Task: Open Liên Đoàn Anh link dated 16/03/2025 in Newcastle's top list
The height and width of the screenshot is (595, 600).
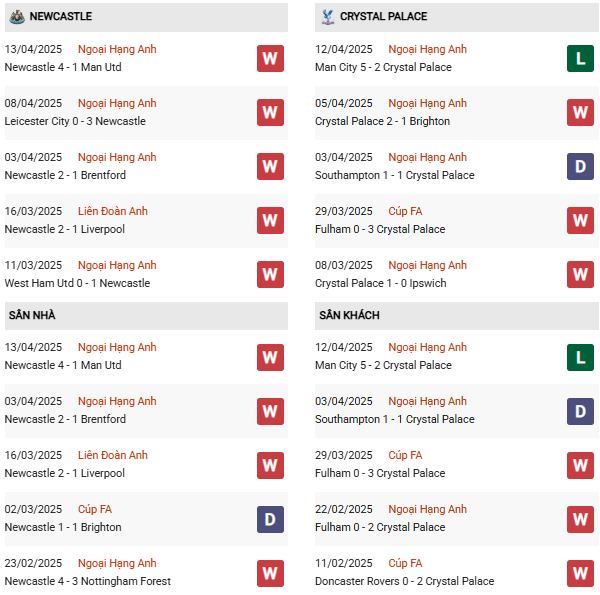Action: (x=112, y=211)
